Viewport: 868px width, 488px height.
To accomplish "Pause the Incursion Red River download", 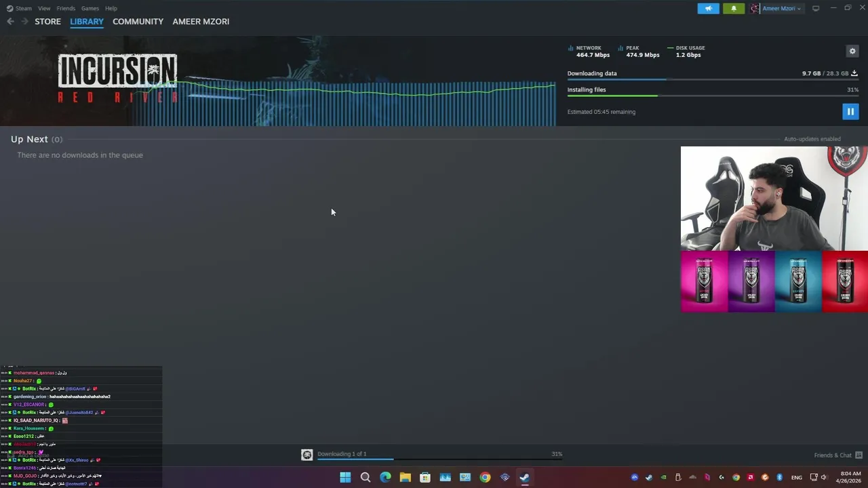I will pyautogui.click(x=850, y=111).
